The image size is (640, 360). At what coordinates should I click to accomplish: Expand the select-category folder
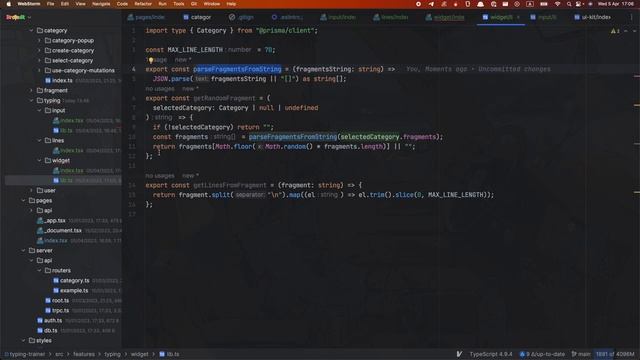coord(39,60)
